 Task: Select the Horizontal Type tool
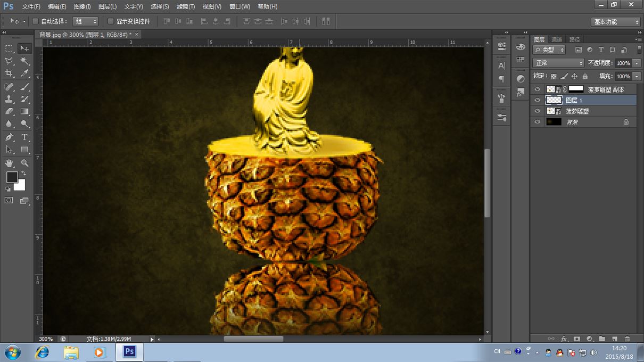click(24, 137)
